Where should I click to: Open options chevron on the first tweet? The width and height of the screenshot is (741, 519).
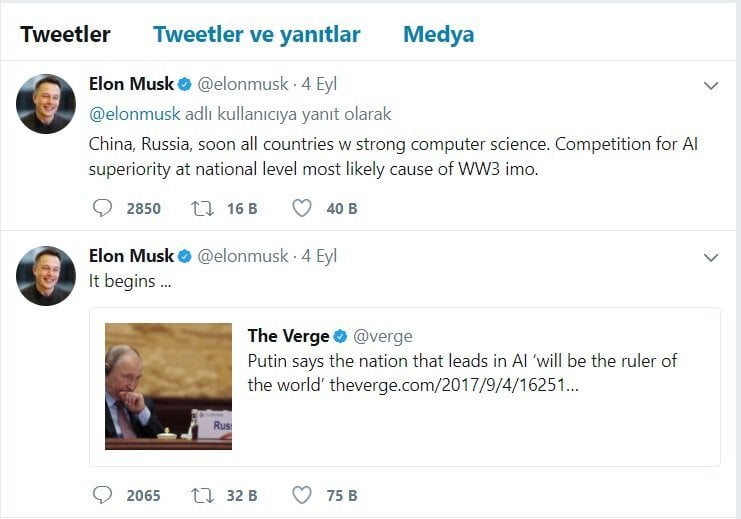tap(711, 86)
